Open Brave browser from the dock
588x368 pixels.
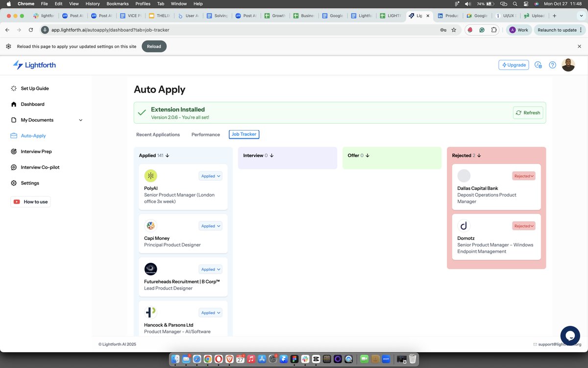coord(229,359)
